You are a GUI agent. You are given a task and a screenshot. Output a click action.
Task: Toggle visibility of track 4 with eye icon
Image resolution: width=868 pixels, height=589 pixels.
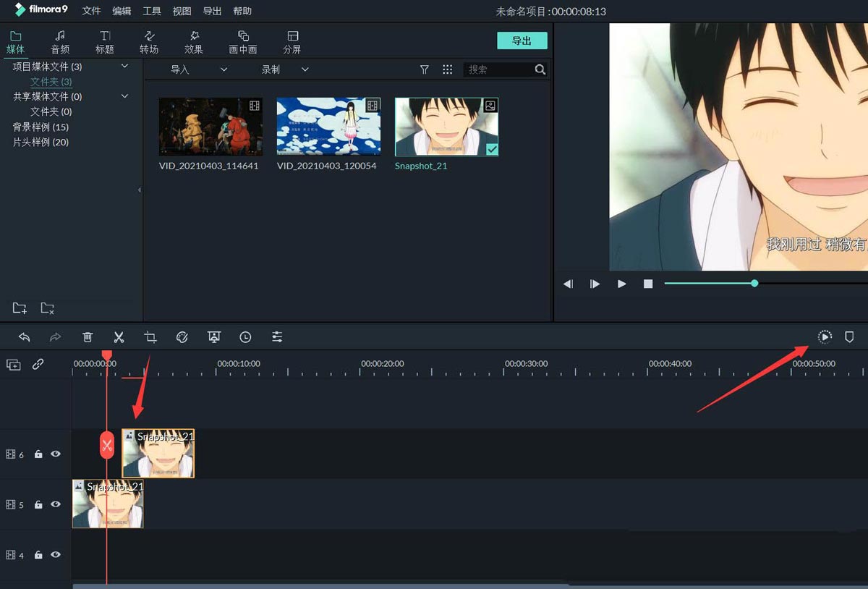[x=56, y=555]
